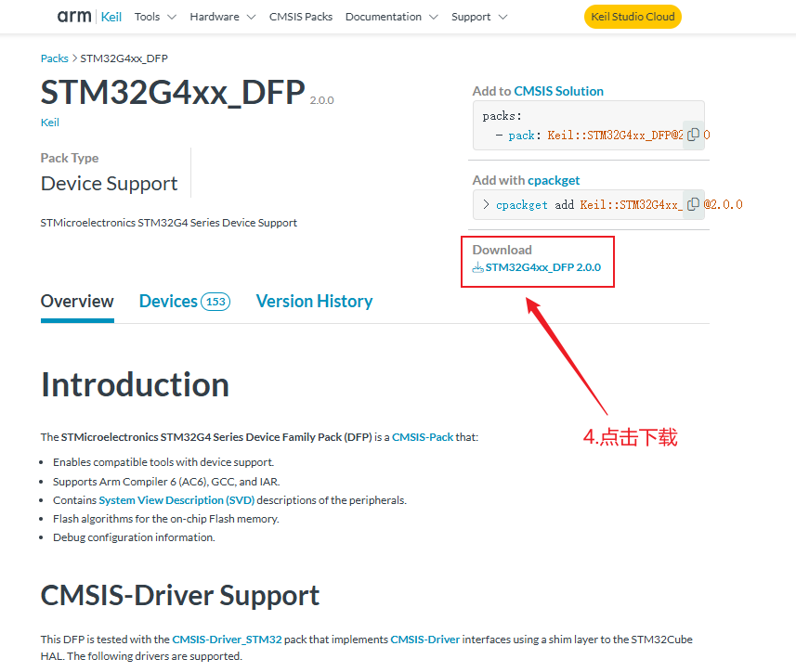This screenshot has height=672, width=796.
Task: Expand the Hardware dropdown menu
Action: (x=222, y=17)
